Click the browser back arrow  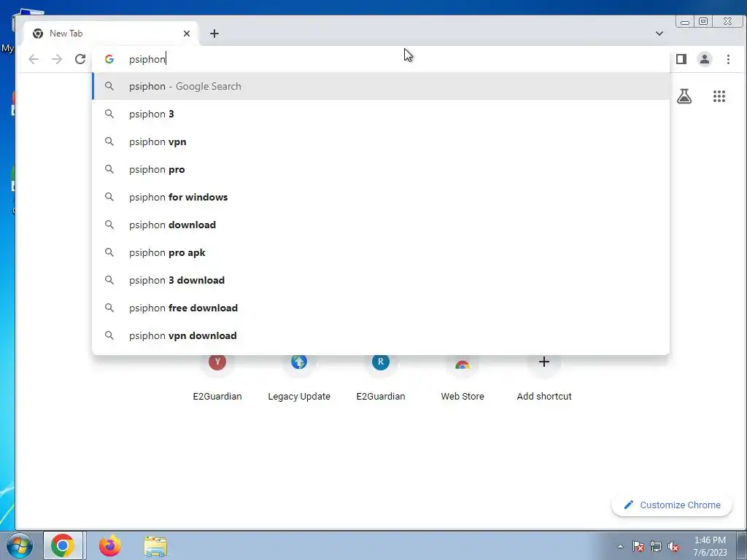tap(34, 59)
